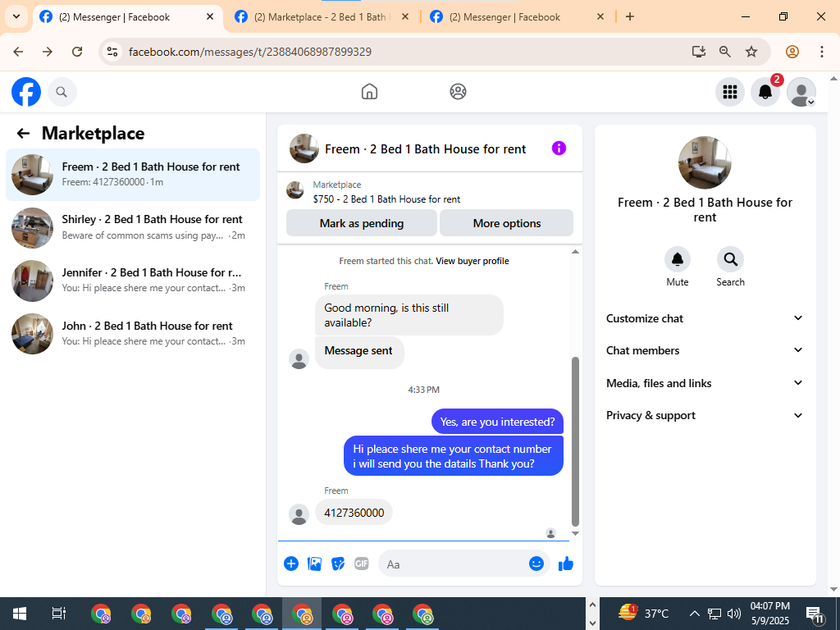Attach a photo with image icon
This screenshot has width=840, height=630.
pos(314,564)
